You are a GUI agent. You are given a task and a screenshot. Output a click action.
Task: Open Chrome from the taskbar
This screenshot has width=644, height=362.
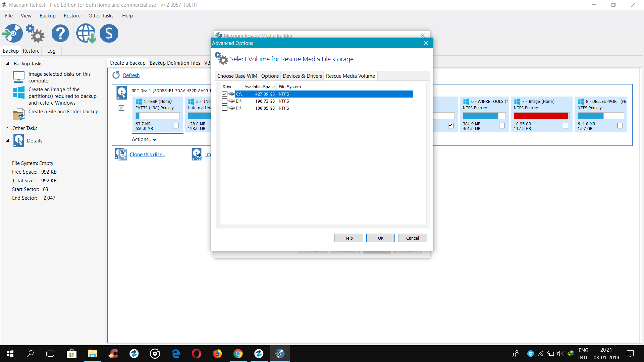pyautogui.click(x=238, y=354)
